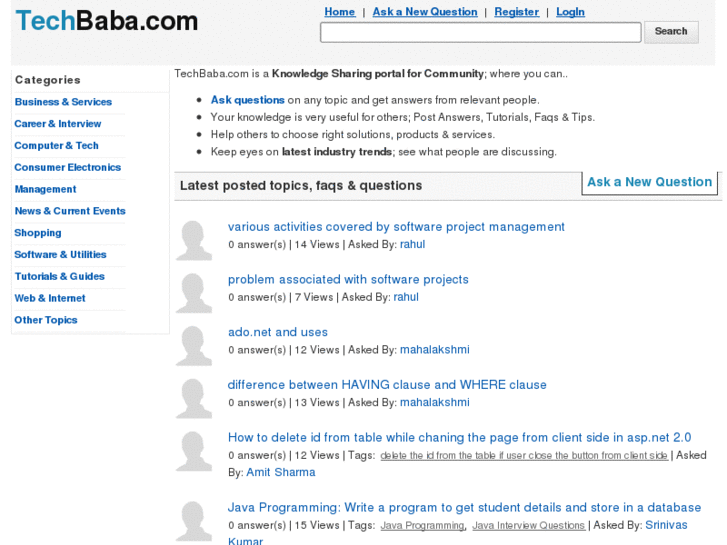
Task: Click the avatar beside Java Programming topic
Action: pyautogui.click(x=194, y=520)
